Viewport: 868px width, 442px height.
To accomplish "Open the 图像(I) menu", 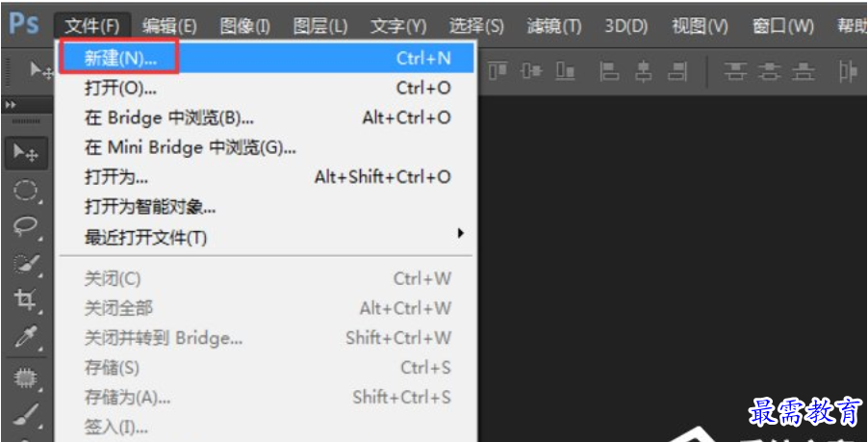I will click(x=244, y=25).
